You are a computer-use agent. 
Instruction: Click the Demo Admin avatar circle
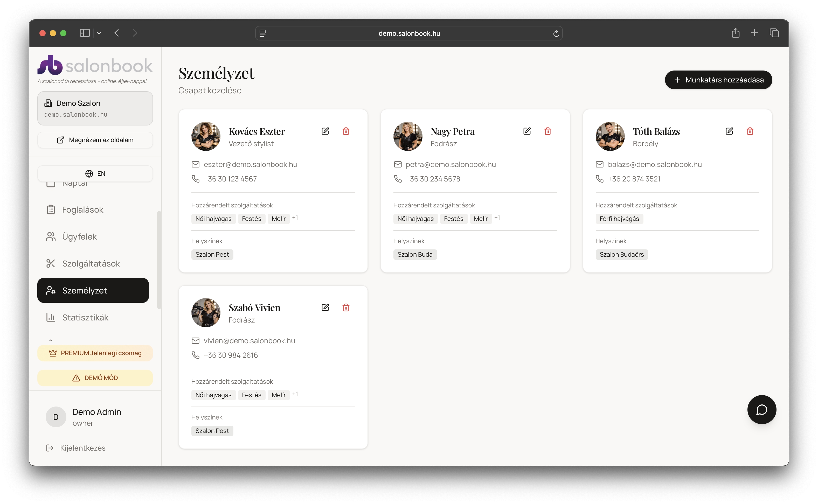coord(56,417)
